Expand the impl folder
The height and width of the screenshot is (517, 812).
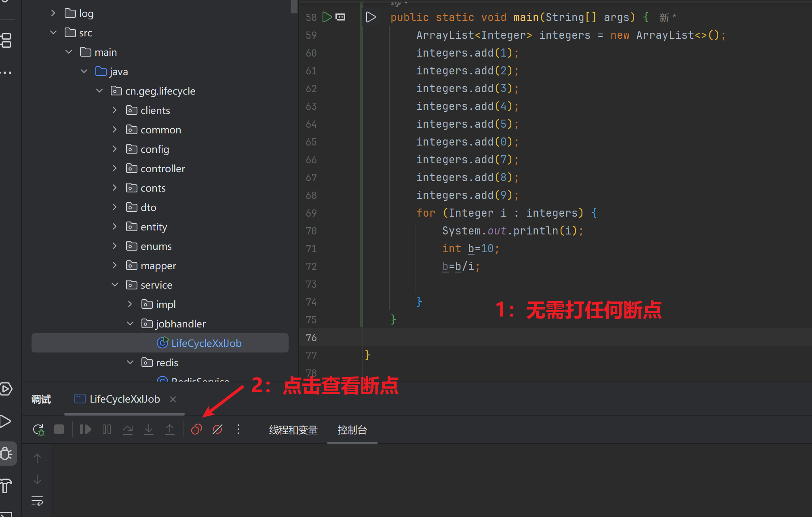130,304
